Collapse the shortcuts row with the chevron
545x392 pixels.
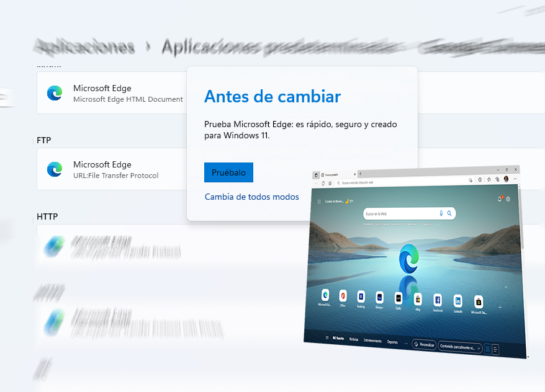click(x=506, y=286)
